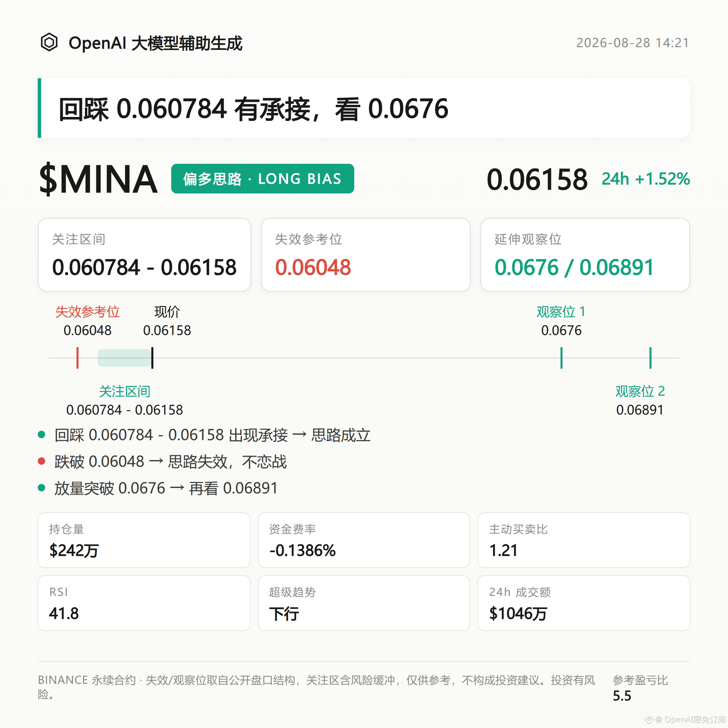Open the 主动买卖比 card showing 1.21
This screenshot has height=728, width=728.
pyautogui.click(x=584, y=540)
